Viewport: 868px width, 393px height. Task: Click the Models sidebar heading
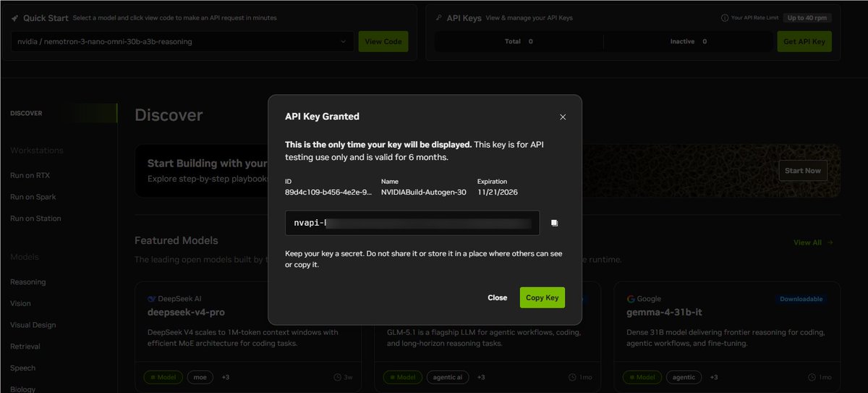click(x=25, y=257)
